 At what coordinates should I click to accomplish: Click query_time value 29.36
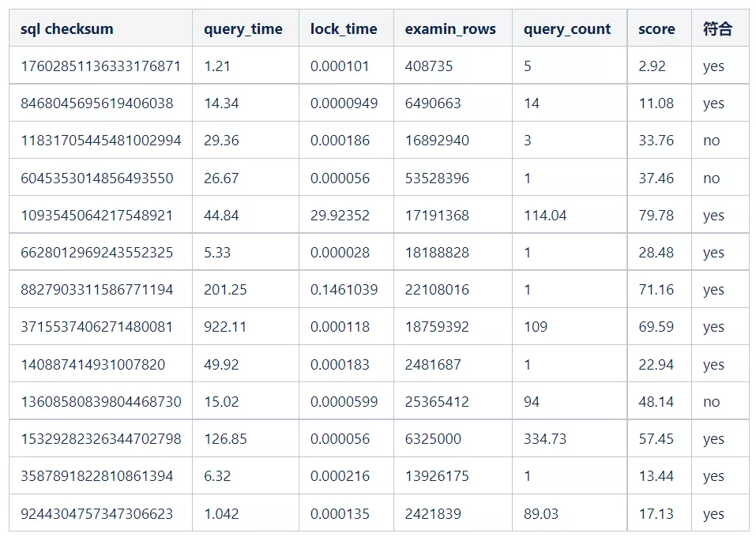[x=221, y=141]
